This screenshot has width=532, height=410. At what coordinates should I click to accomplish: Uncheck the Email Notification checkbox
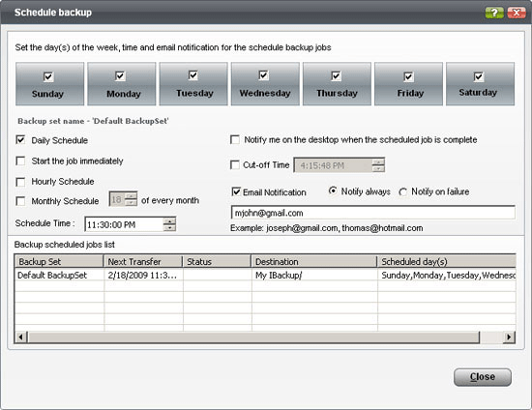click(236, 191)
